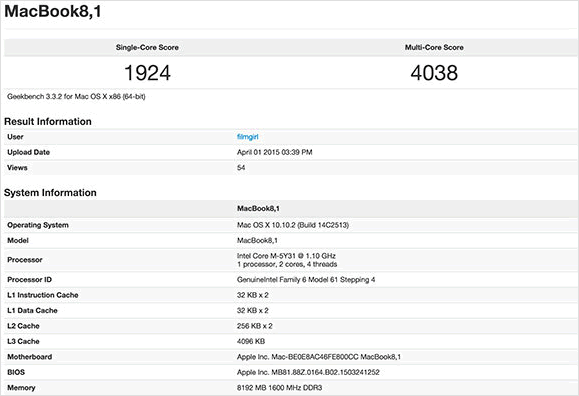The width and height of the screenshot is (579, 396).
Task: Select the L1 Data Cache label
Action: point(32,311)
